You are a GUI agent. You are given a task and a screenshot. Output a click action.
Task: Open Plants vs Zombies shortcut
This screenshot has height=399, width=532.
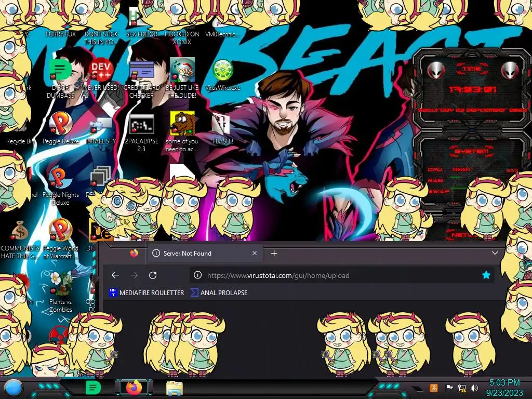click(60, 292)
